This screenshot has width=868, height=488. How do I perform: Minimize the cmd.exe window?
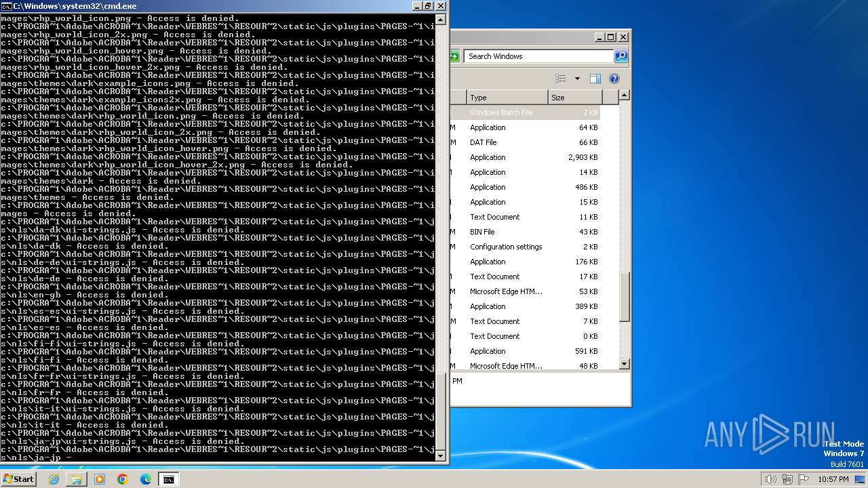click(417, 6)
